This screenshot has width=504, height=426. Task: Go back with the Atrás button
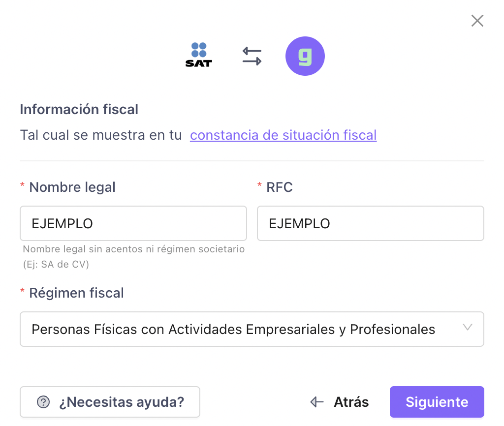[x=340, y=402]
